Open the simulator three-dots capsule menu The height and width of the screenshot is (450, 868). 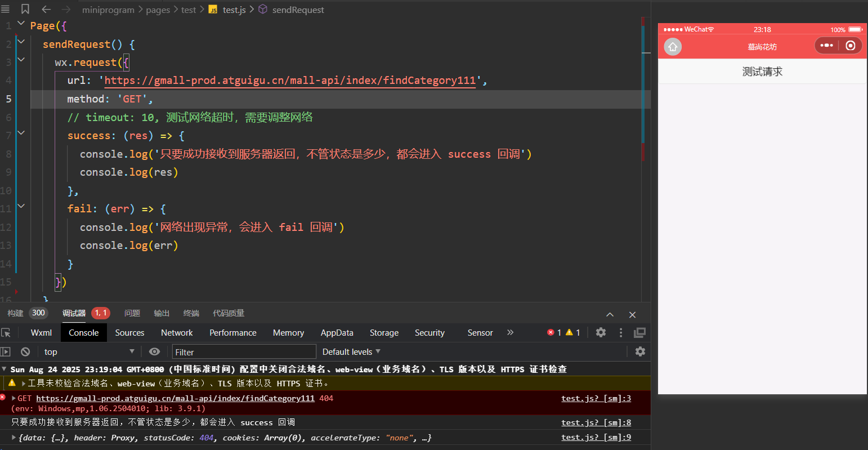(826, 45)
